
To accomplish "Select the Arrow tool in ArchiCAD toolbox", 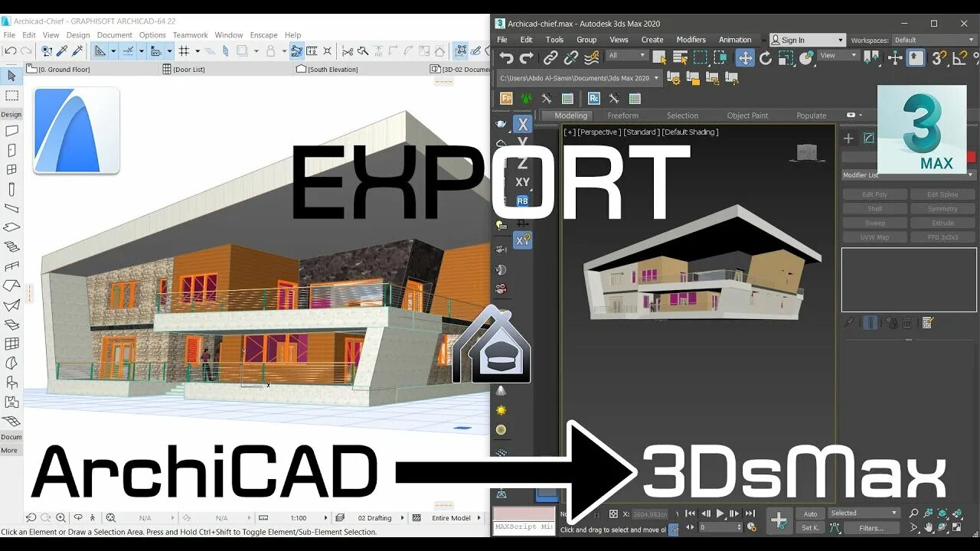I will coord(11,76).
